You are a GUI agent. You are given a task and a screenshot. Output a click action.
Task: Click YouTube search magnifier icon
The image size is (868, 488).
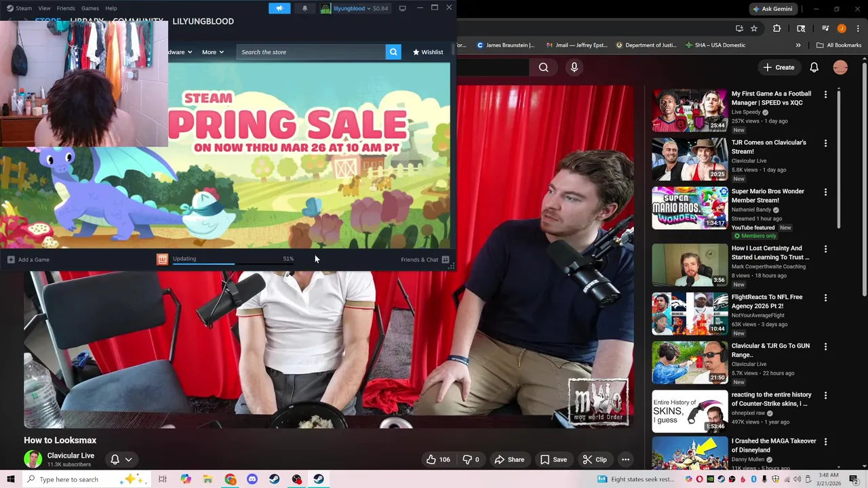click(543, 67)
